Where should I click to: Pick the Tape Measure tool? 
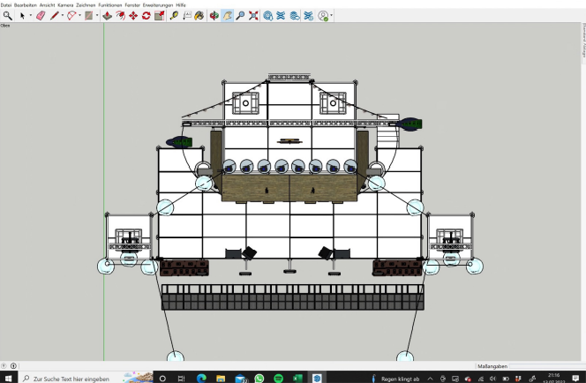174,16
